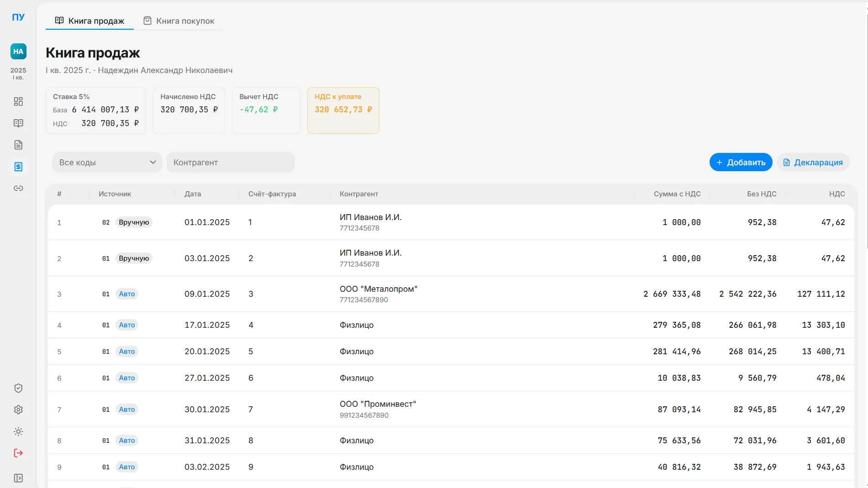Screen dimensions: 868x488
Task: Select the Книга продаж tab
Action: pos(90,21)
